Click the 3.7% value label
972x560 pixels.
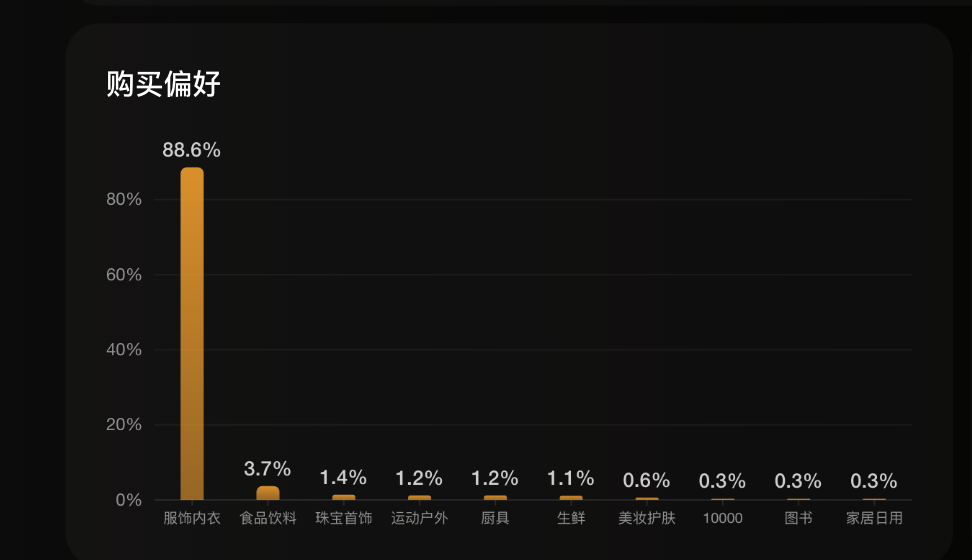tap(268, 468)
